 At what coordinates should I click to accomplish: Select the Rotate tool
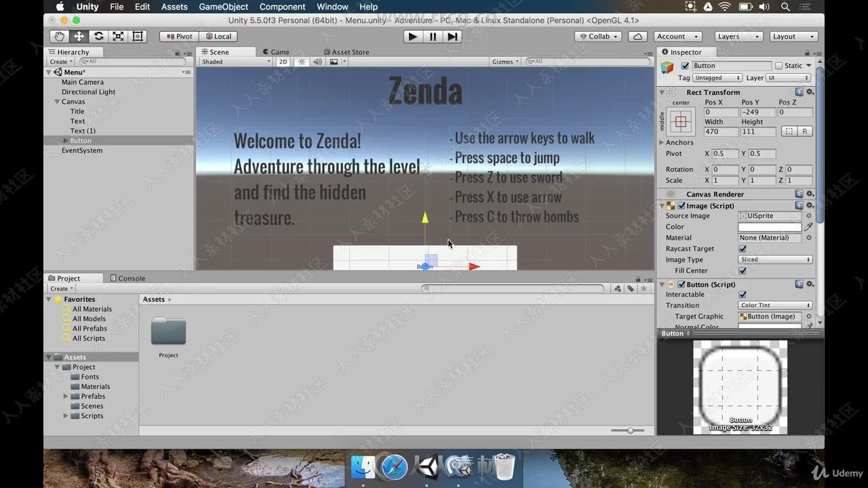pos(99,37)
